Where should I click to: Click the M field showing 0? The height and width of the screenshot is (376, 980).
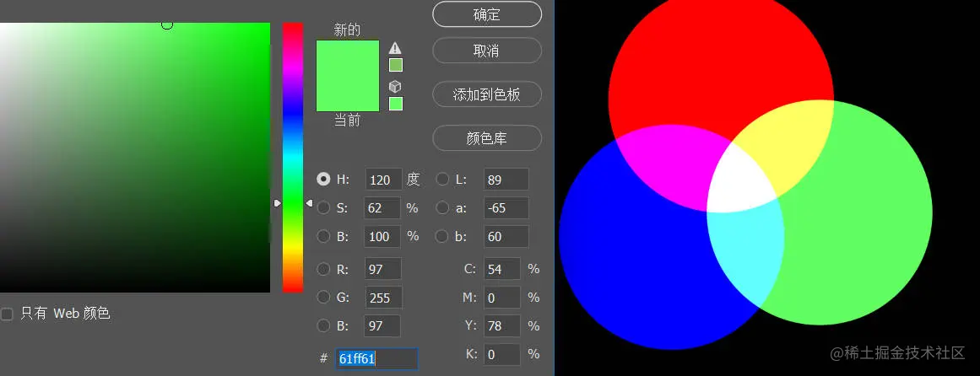(x=502, y=298)
